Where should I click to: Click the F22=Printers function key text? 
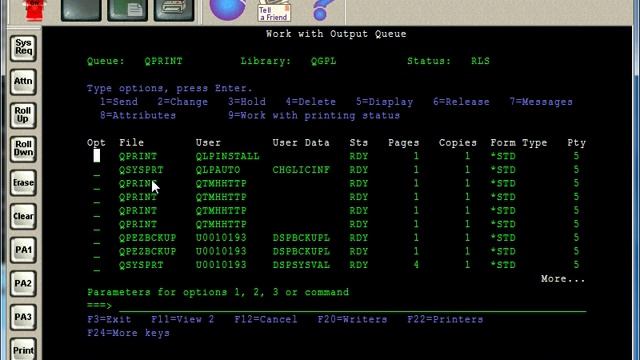point(445,320)
